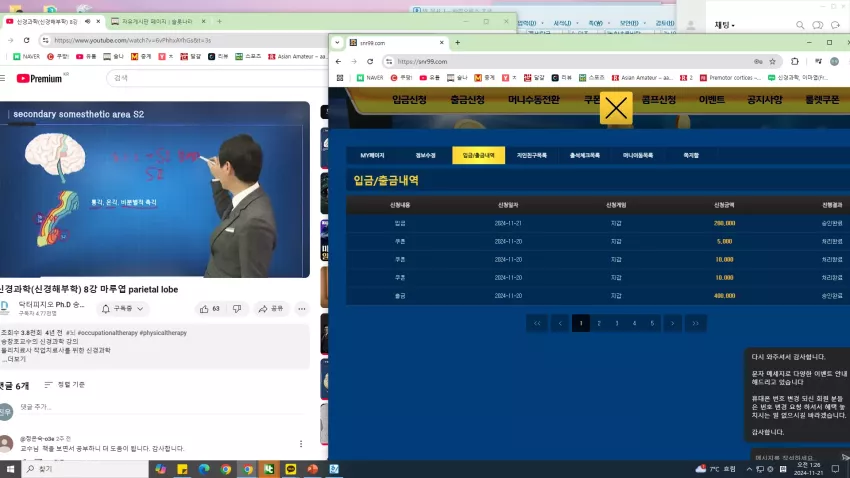Expand the video description via 더보기
850x478 pixels.
click(x=14, y=359)
